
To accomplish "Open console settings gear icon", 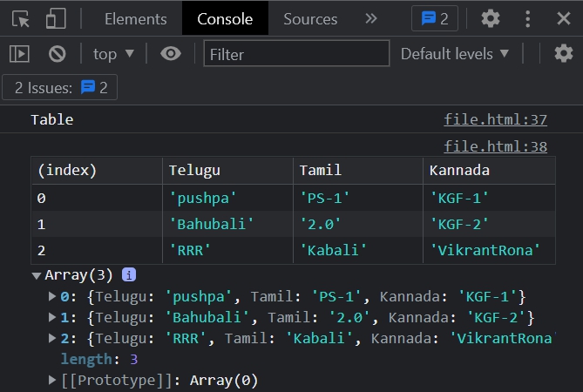I will [x=564, y=54].
